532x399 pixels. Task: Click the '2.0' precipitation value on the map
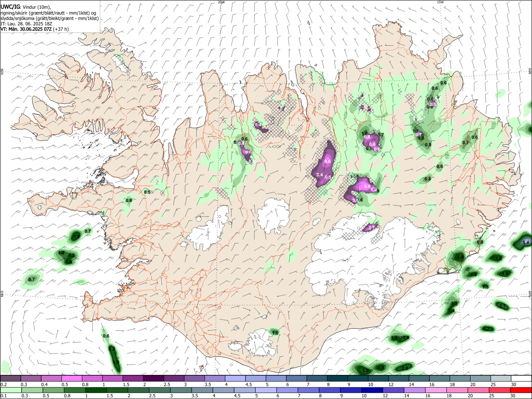click(405, 368)
